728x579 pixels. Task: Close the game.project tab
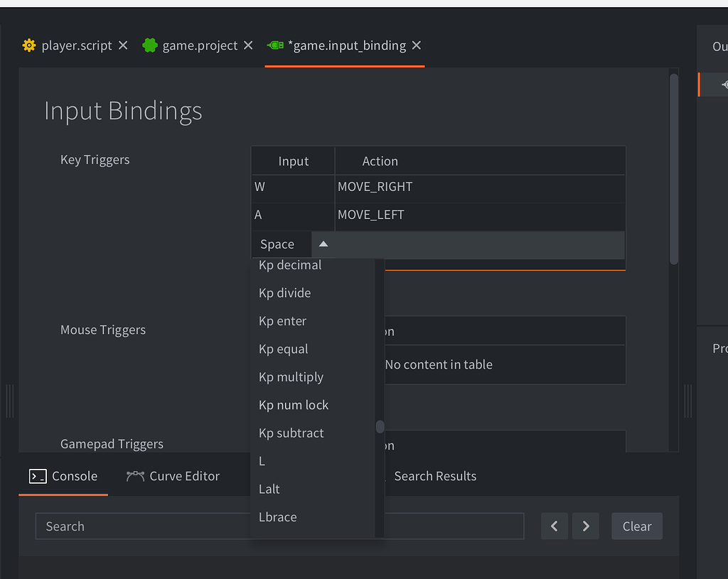click(x=247, y=45)
